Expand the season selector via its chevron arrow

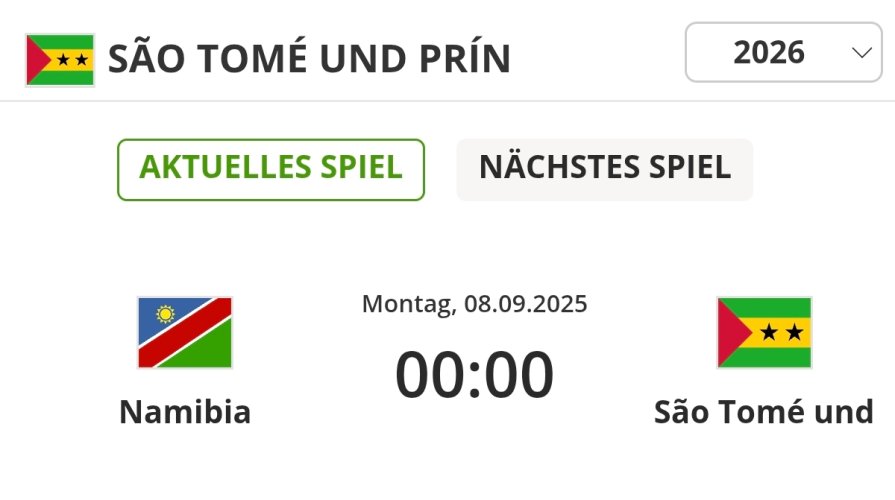[x=861, y=53]
